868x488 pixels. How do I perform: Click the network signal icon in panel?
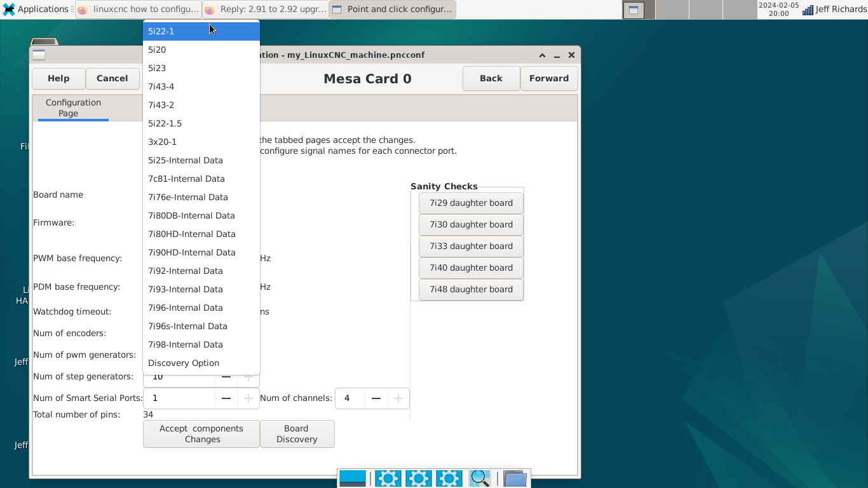[808, 10]
